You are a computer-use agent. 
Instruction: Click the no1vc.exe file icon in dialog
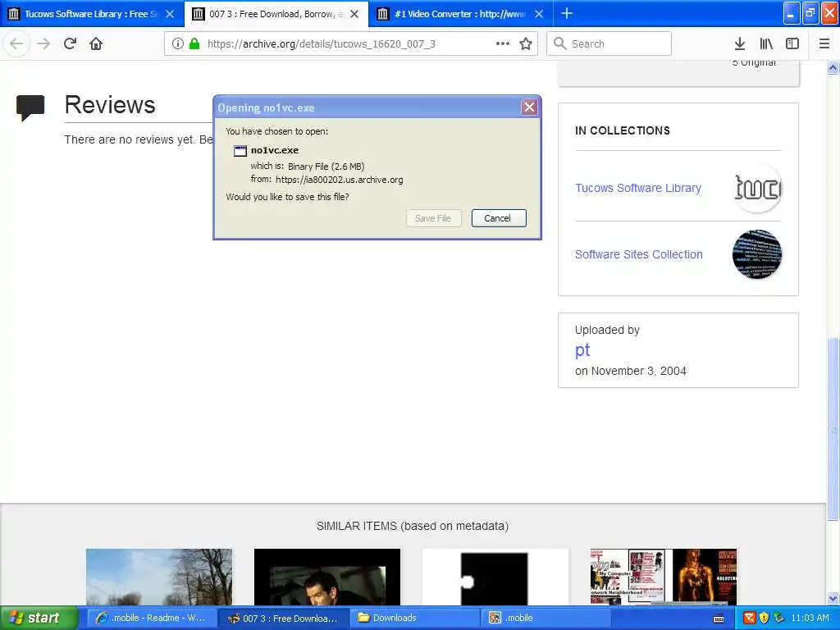point(240,151)
